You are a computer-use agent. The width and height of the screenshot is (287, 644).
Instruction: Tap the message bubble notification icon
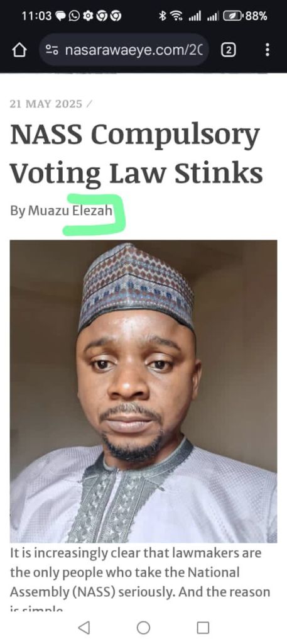(61, 16)
